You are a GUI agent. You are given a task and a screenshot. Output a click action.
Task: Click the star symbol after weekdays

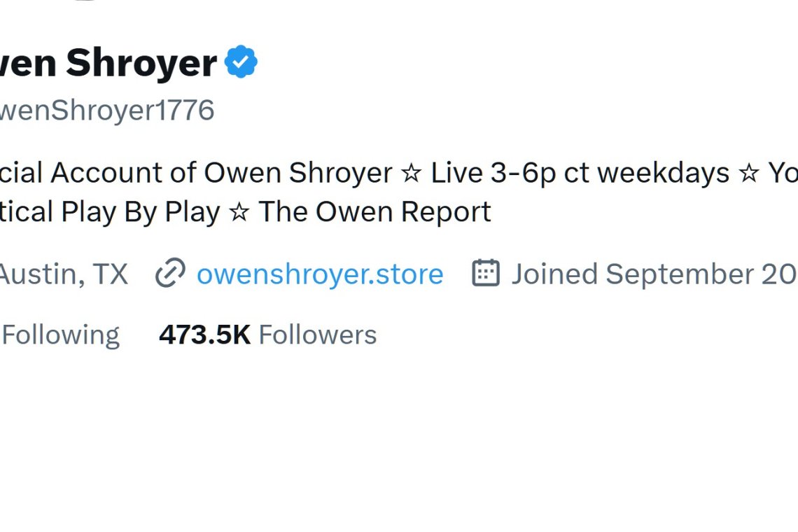pyautogui.click(x=748, y=173)
